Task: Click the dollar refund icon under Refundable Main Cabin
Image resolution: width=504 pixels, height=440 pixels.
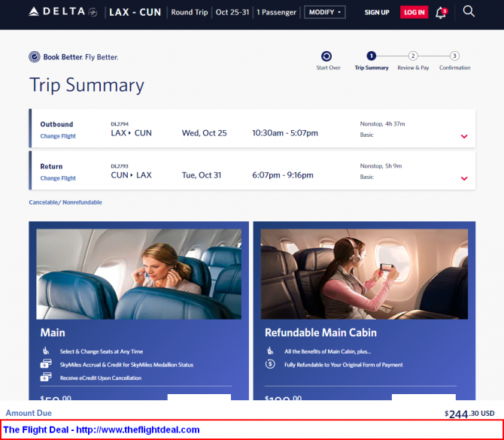Action: 270,365
